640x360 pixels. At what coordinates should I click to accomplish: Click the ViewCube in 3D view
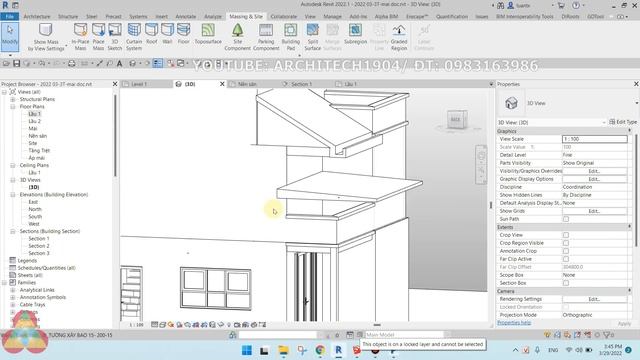tap(456, 119)
